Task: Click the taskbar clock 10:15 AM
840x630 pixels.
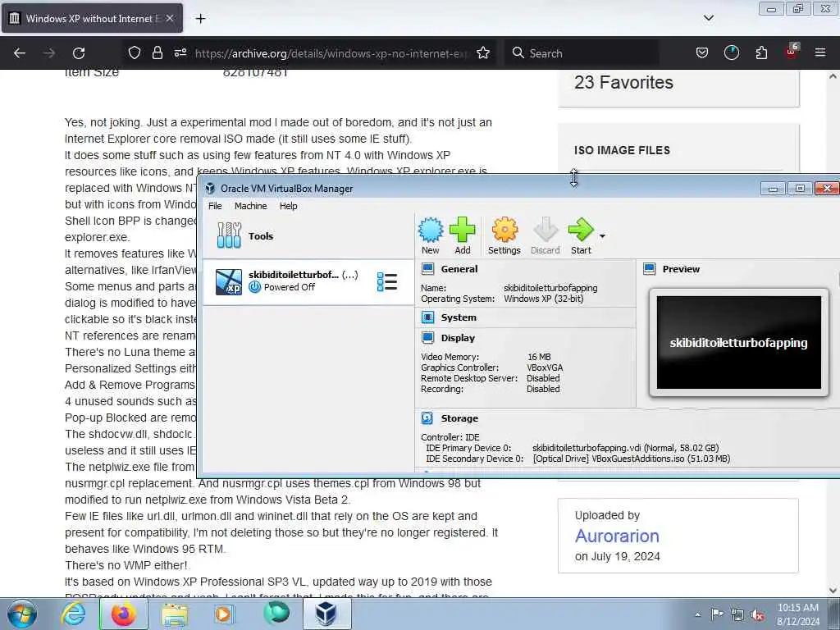Action: pos(797,608)
